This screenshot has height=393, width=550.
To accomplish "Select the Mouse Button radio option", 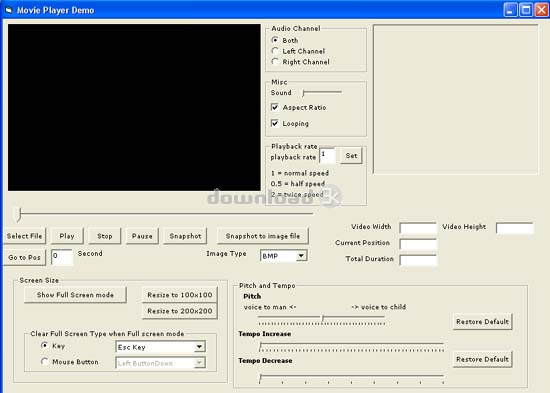I will tap(45, 361).
